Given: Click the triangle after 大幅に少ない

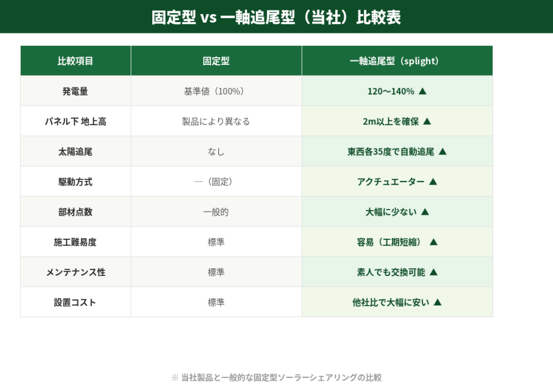Looking at the screenshot, I should (x=425, y=212).
